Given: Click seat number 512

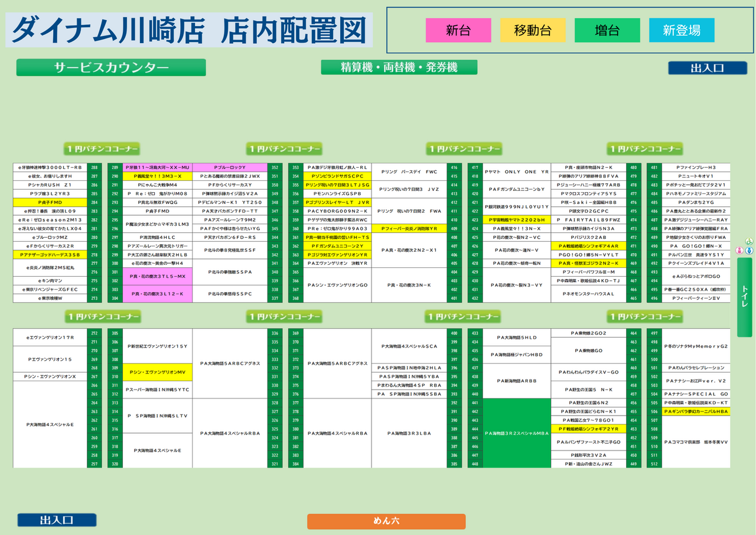Looking at the screenshot, I should coord(654,464).
